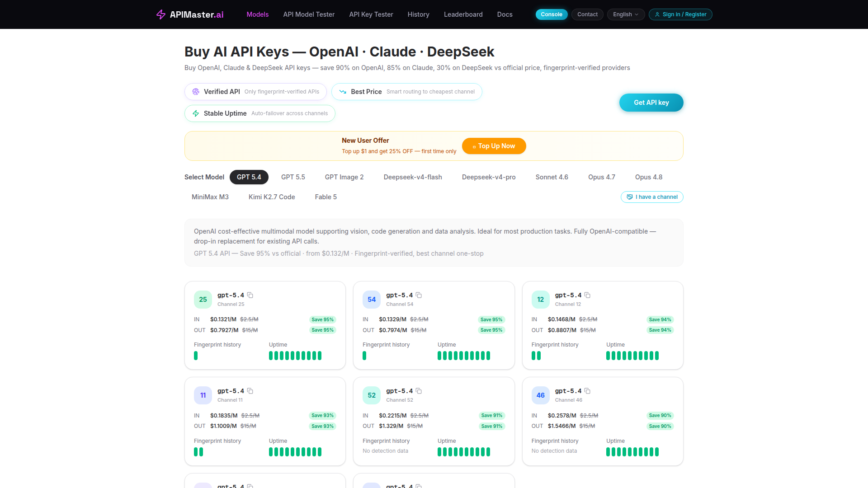Click the Contact button
The width and height of the screenshot is (868, 488).
(587, 14)
